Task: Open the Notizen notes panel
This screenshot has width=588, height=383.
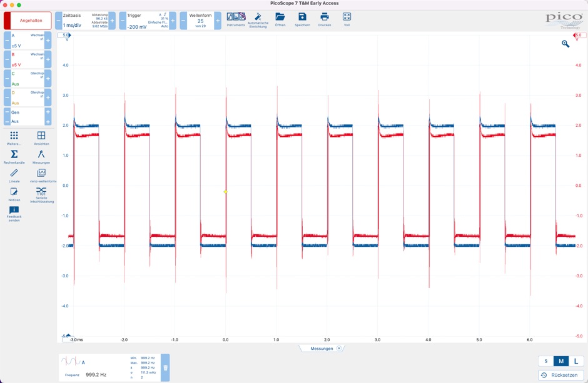Action: [14, 194]
